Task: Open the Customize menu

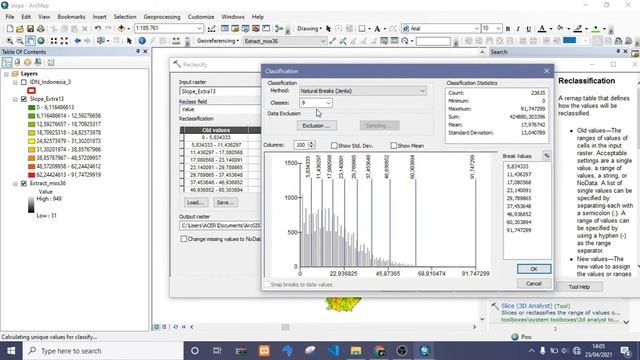Action: tap(201, 17)
